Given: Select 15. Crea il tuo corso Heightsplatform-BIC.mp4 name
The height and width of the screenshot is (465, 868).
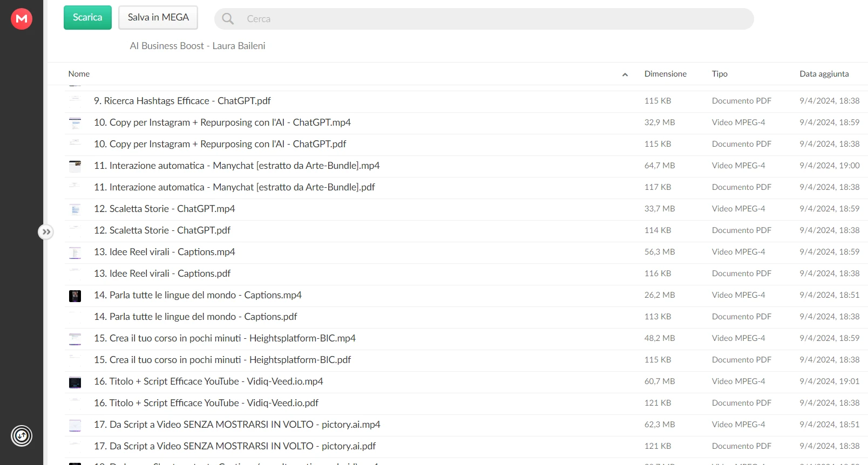Looking at the screenshot, I should coord(225,338).
